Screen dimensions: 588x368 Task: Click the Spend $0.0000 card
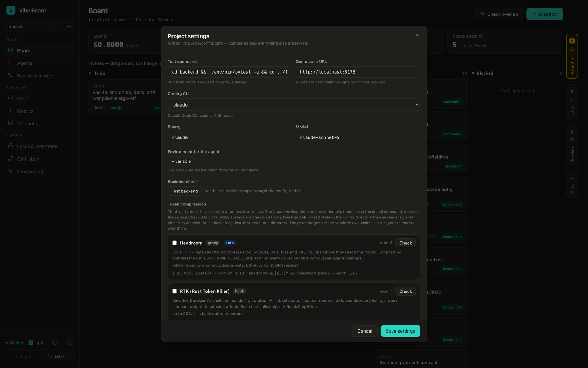tap(125, 41)
